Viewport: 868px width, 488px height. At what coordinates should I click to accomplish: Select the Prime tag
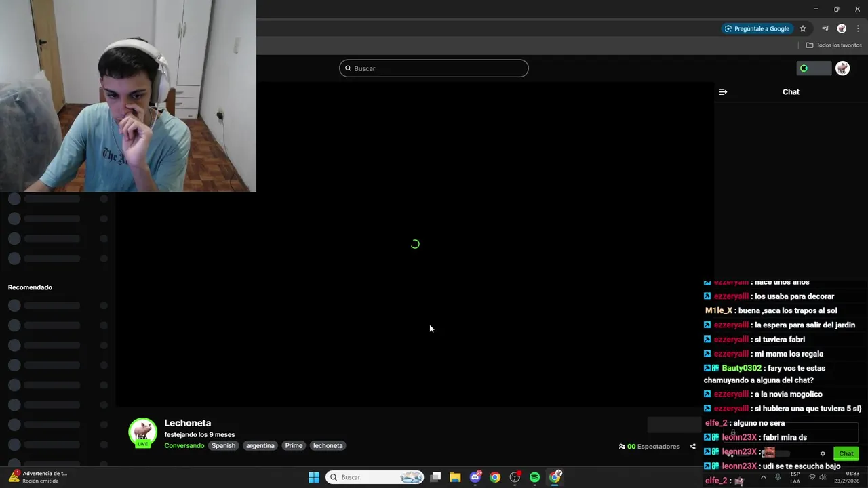(x=294, y=446)
